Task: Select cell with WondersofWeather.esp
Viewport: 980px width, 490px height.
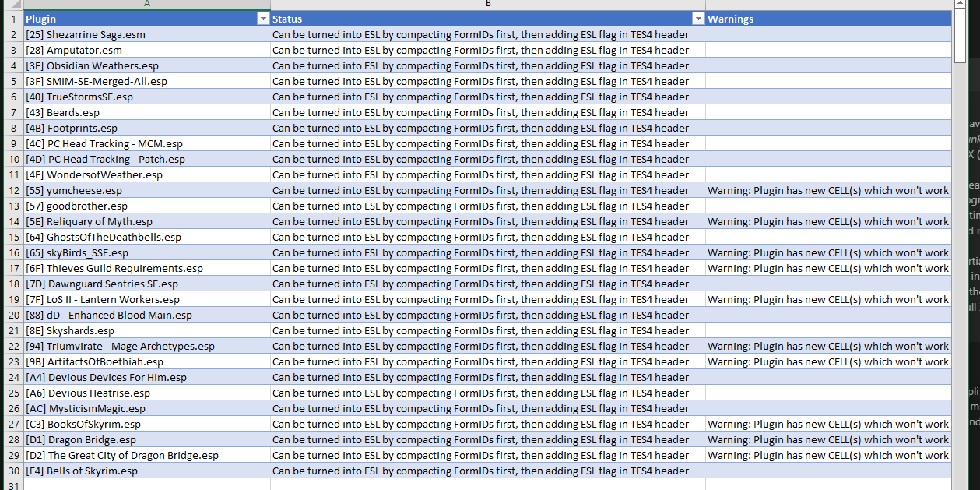Action: (147, 174)
